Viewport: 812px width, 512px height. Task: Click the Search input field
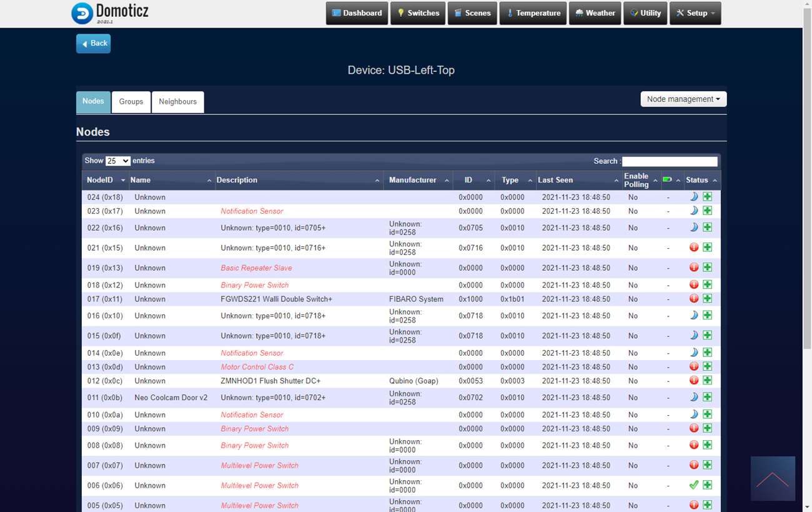pos(670,161)
